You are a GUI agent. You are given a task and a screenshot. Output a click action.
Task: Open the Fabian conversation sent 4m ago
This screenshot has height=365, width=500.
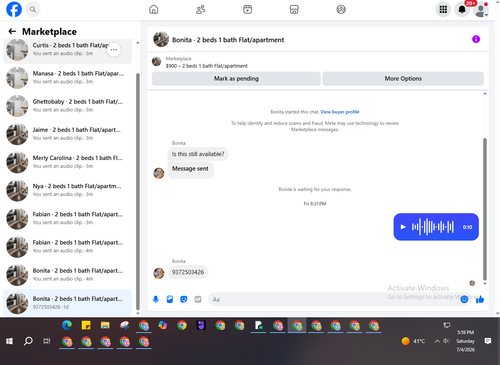click(x=67, y=247)
